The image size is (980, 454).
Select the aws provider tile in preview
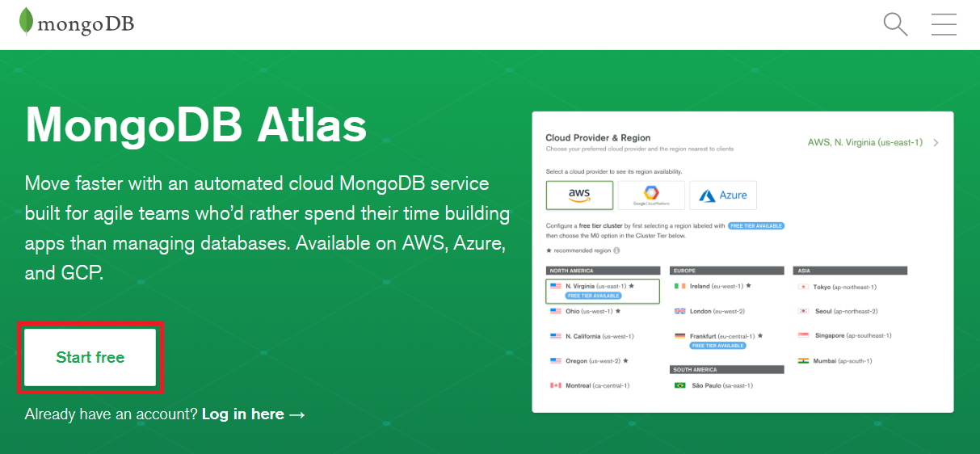click(x=579, y=195)
